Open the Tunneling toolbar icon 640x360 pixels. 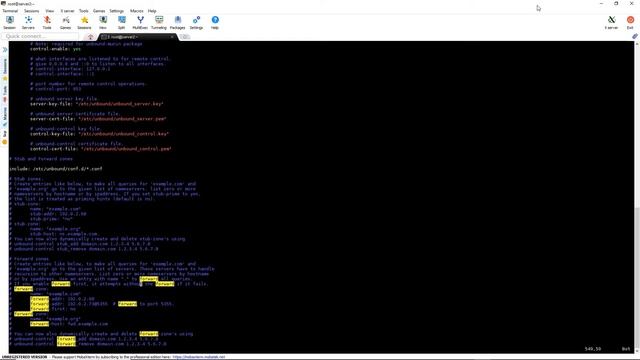point(159,22)
